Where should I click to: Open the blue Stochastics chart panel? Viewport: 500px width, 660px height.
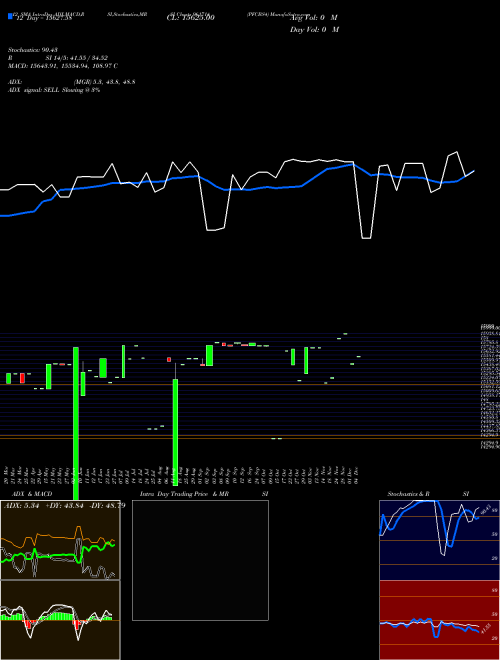(x=439, y=540)
